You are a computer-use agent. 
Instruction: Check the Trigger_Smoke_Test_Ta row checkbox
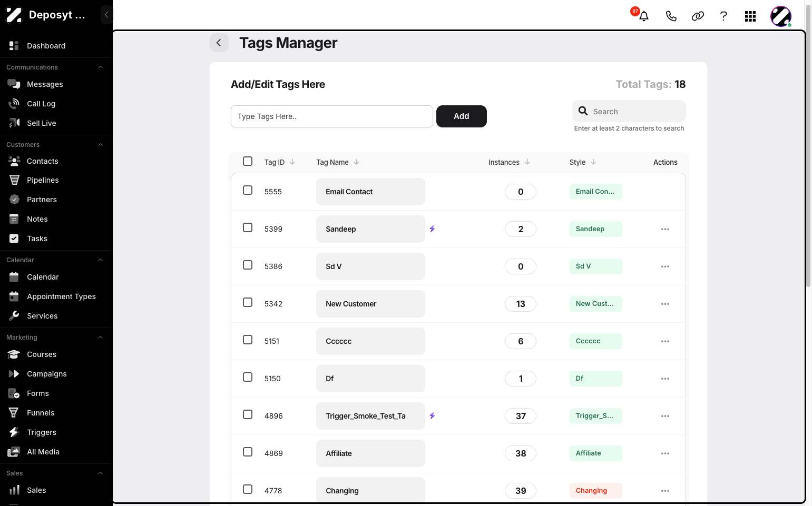coord(248,414)
